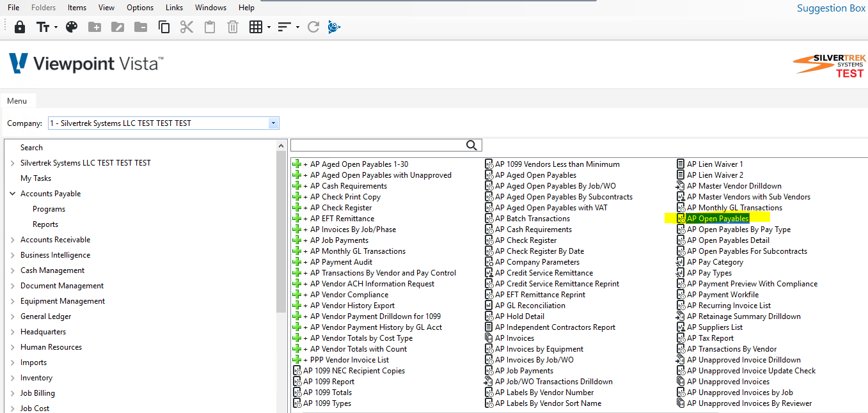Select Reports under Accounts Payable
Viewport: 868px width, 413px height.
tap(45, 224)
